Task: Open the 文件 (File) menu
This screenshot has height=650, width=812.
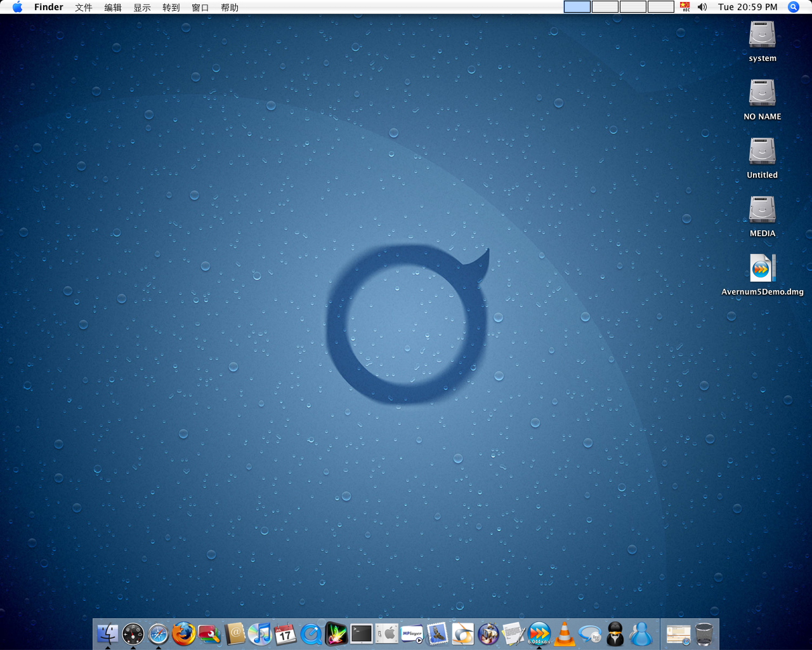Action: pos(84,7)
